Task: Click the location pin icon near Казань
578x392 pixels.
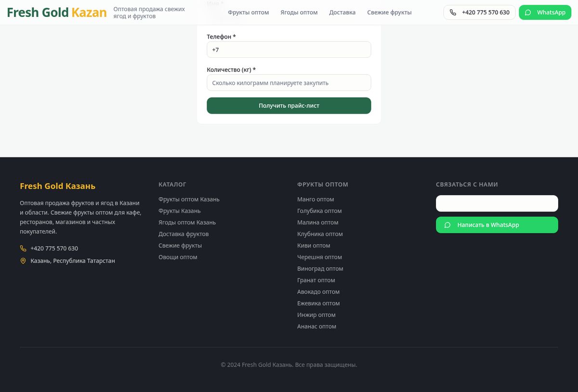Action: pyautogui.click(x=23, y=261)
